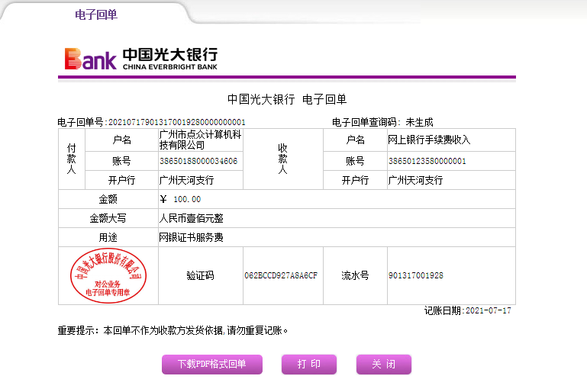Click the purpose 网银证书服务费
This screenshot has height=392, width=587.
pyautogui.click(x=192, y=237)
